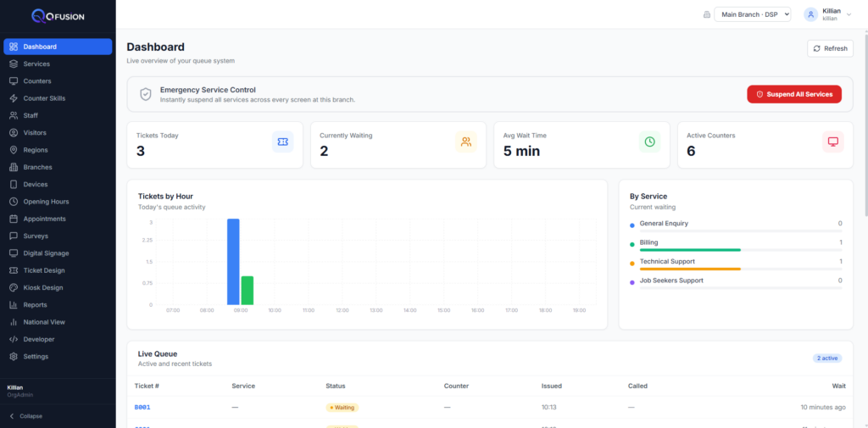Click Suspend All Services button
The height and width of the screenshot is (428, 868).
[x=793, y=94]
